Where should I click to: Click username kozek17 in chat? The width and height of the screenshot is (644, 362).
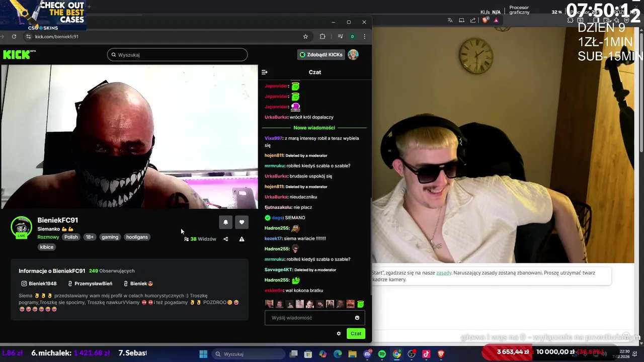(x=273, y=238)
